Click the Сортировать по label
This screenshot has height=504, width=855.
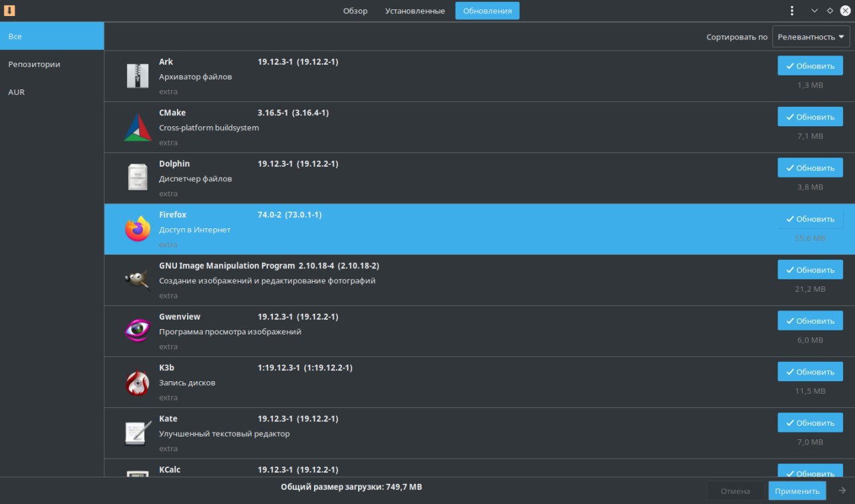click(x=737, y=37)
